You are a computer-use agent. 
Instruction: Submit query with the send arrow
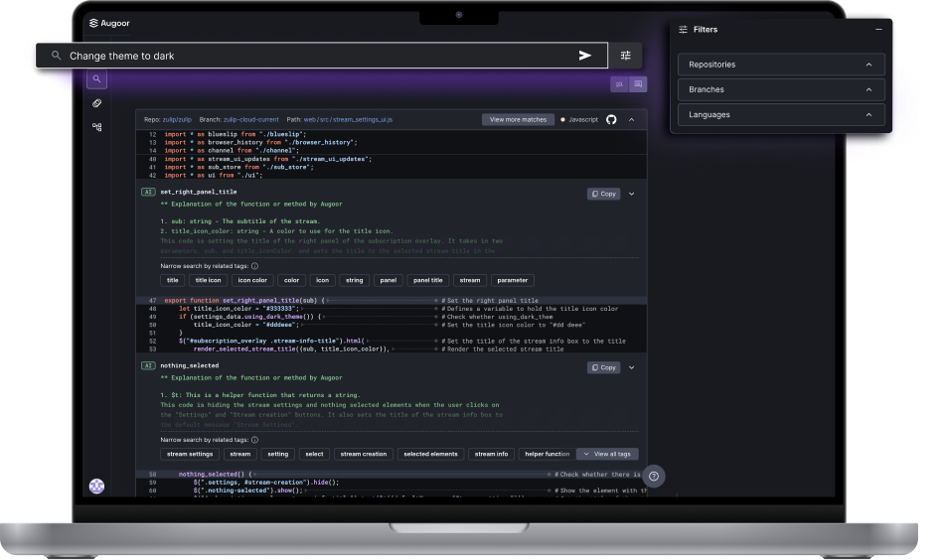(x=584, y=56)
